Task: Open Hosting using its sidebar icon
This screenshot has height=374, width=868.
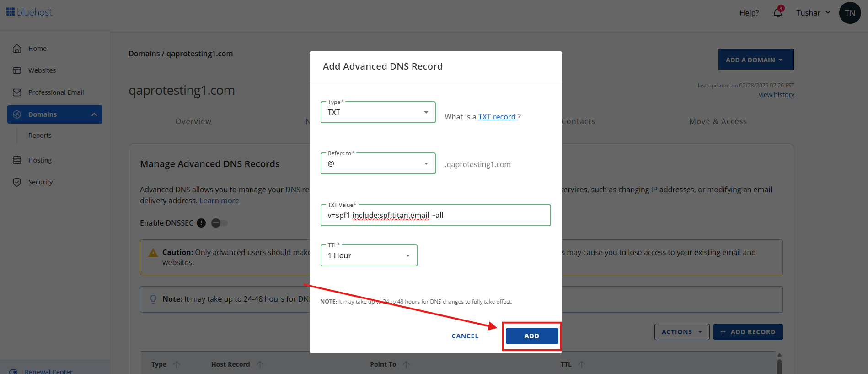Action: pos(16,160)
